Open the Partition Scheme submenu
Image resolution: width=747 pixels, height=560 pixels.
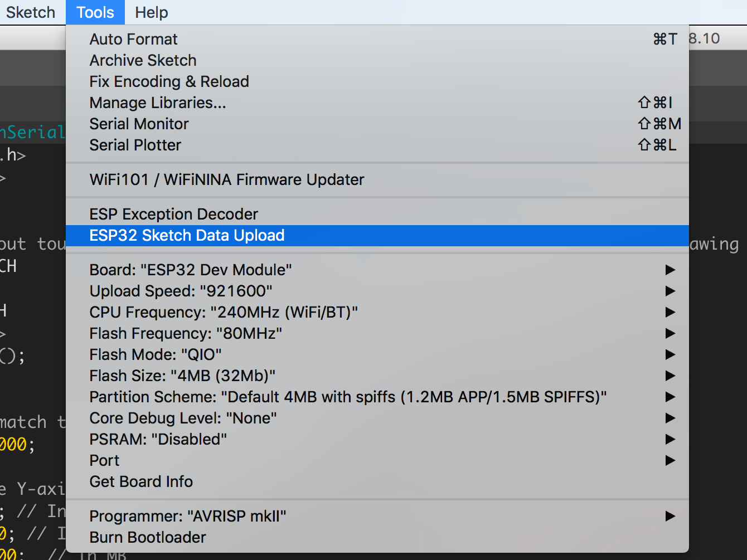click(x=670, y=397)
